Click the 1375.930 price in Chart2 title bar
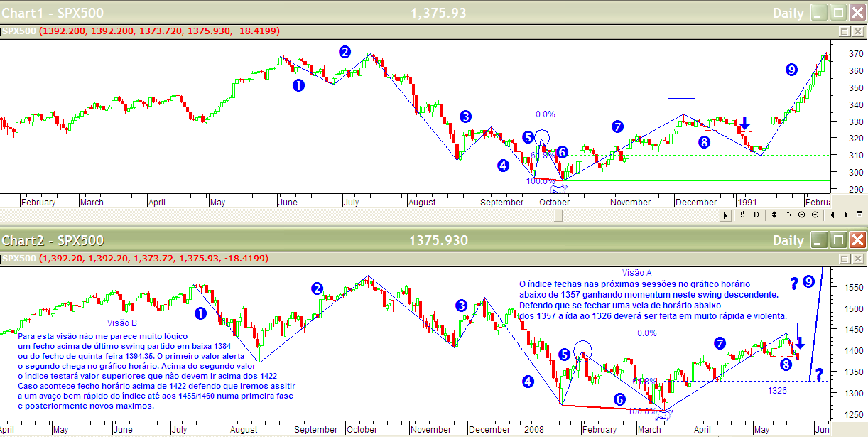The height and width of the screenshot is (437, 868). tap(438, 240)
